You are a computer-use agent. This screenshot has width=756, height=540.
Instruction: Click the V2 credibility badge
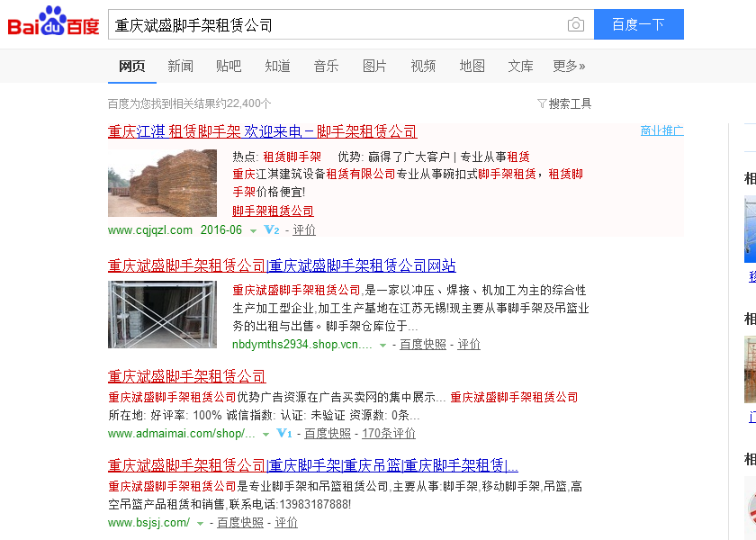[x=272, y=230]
